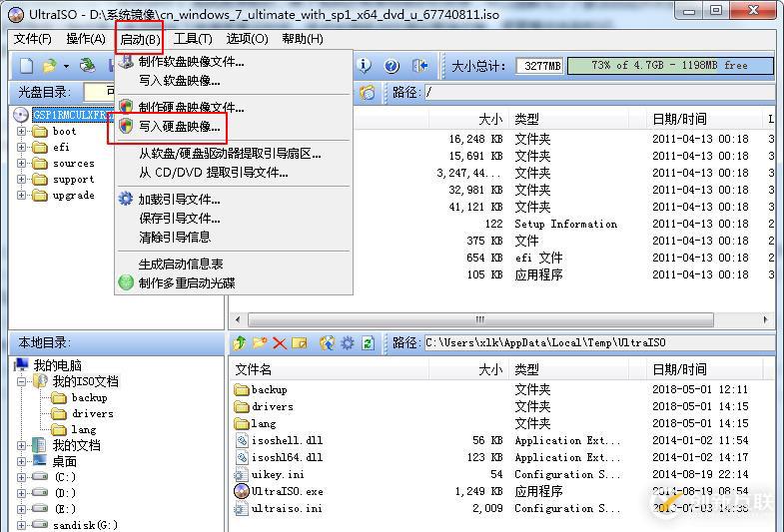
Task: Click the 73% of 4.7GB capacity bar
Action: click(x=670, y=66)
